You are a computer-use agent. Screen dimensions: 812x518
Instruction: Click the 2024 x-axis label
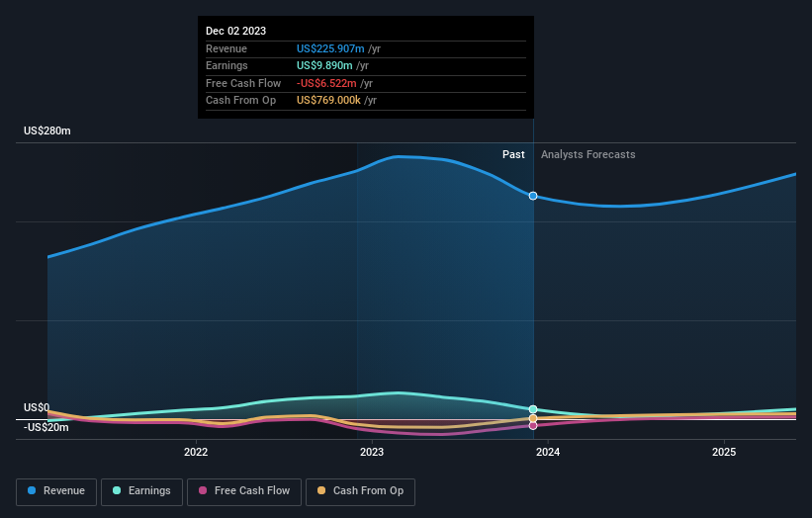[x=548, y=453]
